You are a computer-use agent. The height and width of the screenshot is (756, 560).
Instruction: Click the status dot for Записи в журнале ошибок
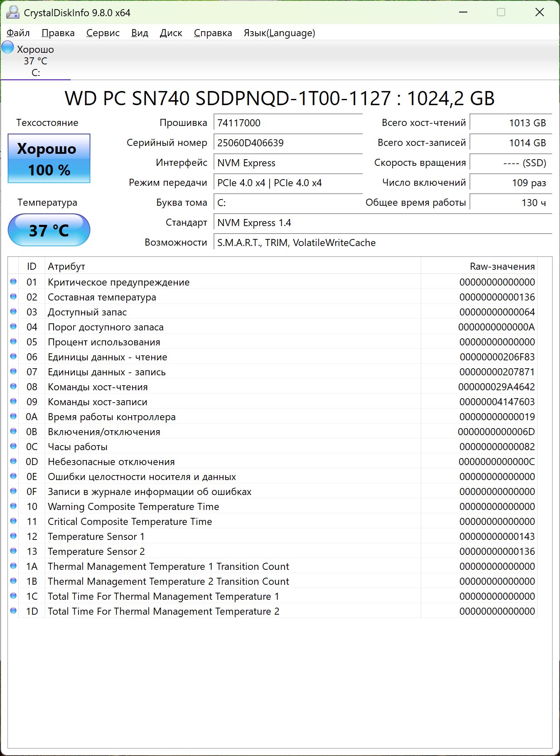pyautogui.click(x=13, y=491)
